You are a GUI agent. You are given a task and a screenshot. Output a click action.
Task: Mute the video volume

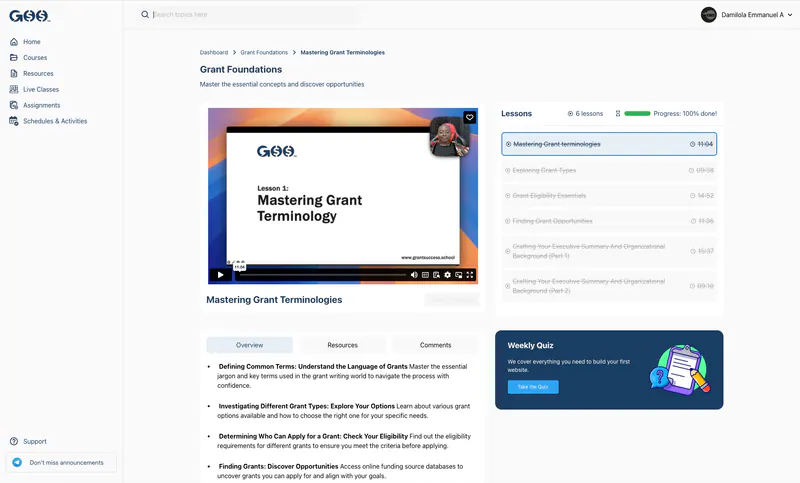[414, 275]
